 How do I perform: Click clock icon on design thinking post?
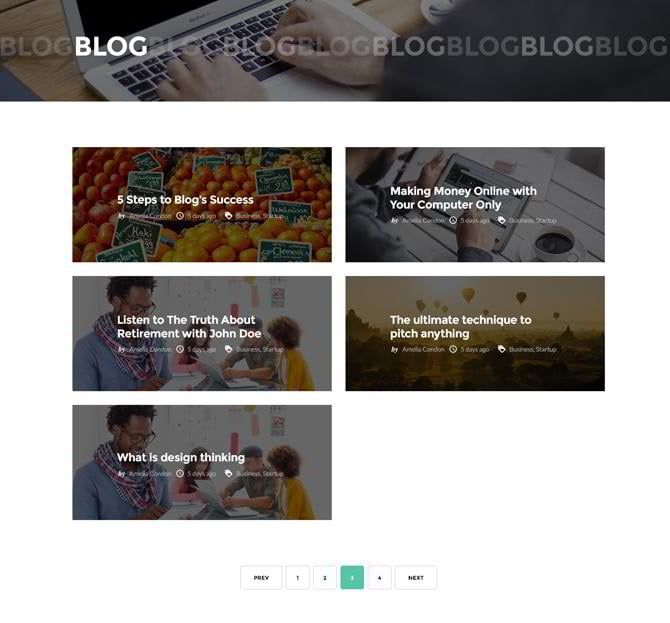[180, 473]
